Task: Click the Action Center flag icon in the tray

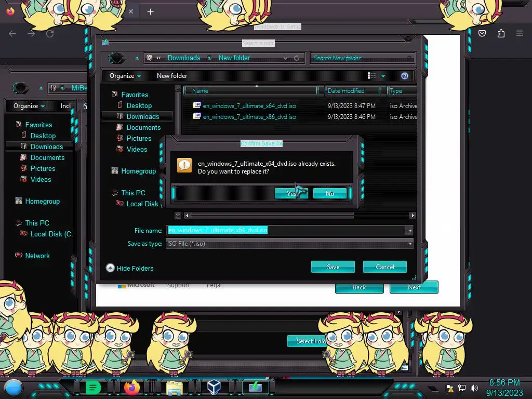Action: pos(449,388)
